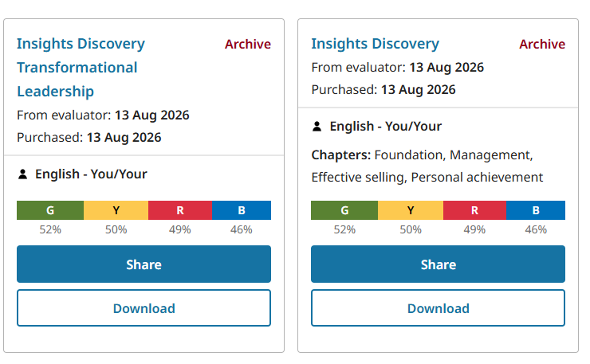The image size is (590, 364).
Task: Select red R segment in left card
Action: click(x=180, y=210)
